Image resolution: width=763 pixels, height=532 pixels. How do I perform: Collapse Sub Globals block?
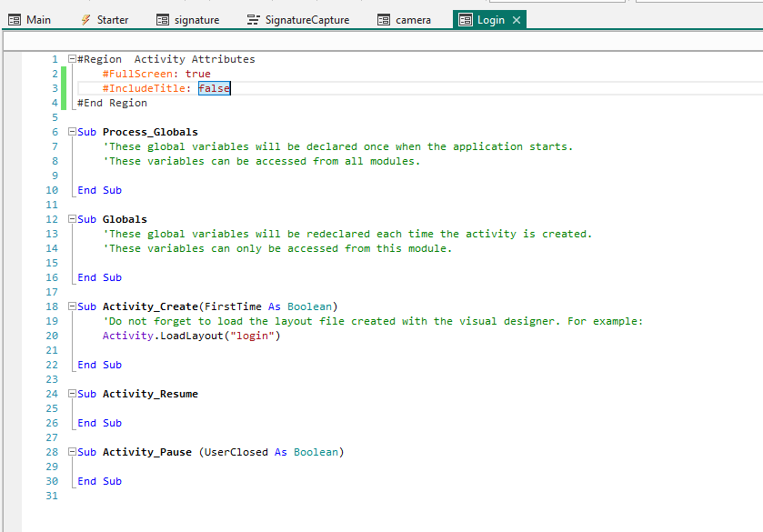coord(72,219)
